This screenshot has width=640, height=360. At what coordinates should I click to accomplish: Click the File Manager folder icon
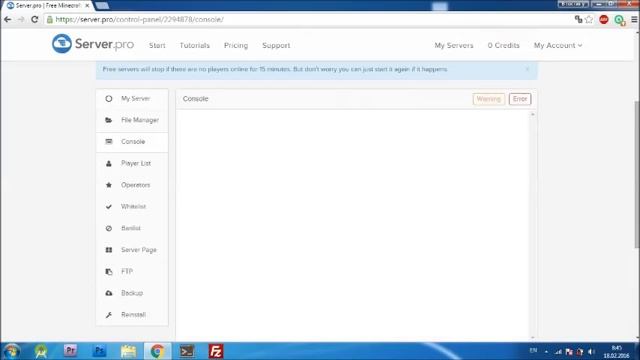pyautogui.click(x=109, y=120)
